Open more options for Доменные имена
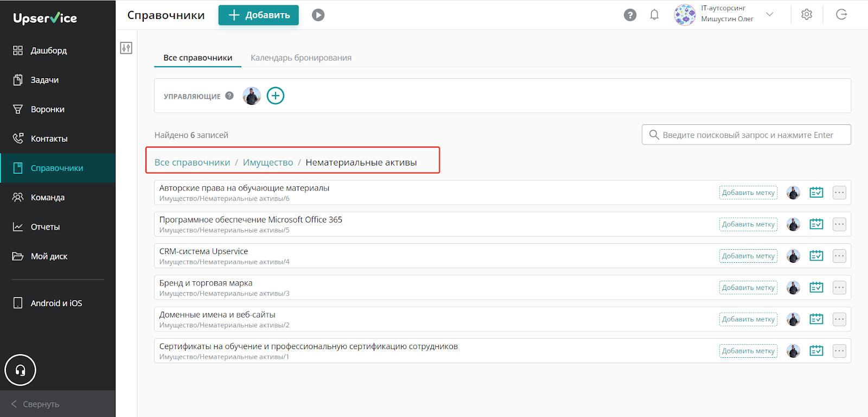This screenshot has height=417, width=868. (839, 319)
